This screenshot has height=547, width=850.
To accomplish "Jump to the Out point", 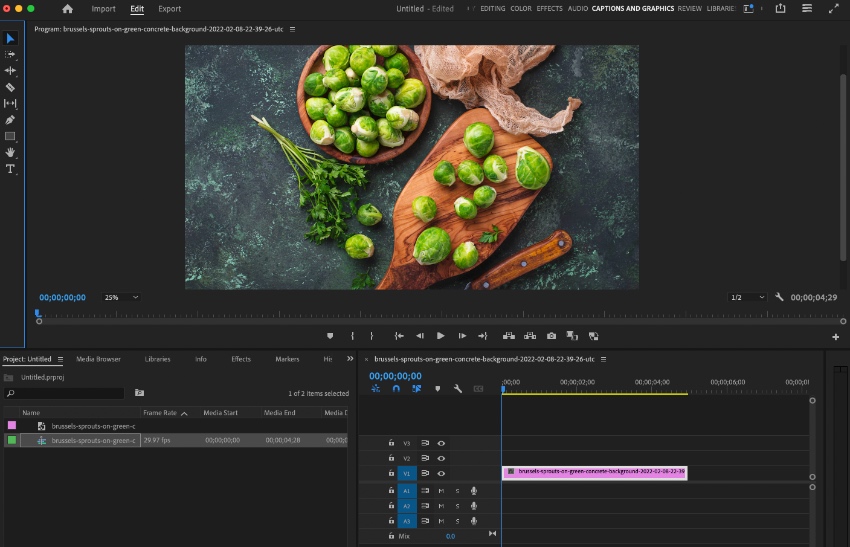I will point(482,336).
